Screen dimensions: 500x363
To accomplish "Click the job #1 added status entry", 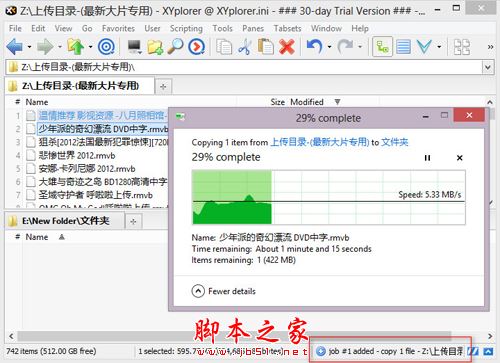I will [x=389, y=351].
